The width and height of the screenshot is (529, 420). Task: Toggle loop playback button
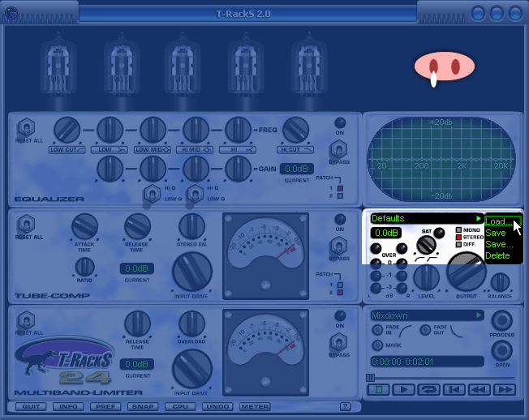(429, 390)
